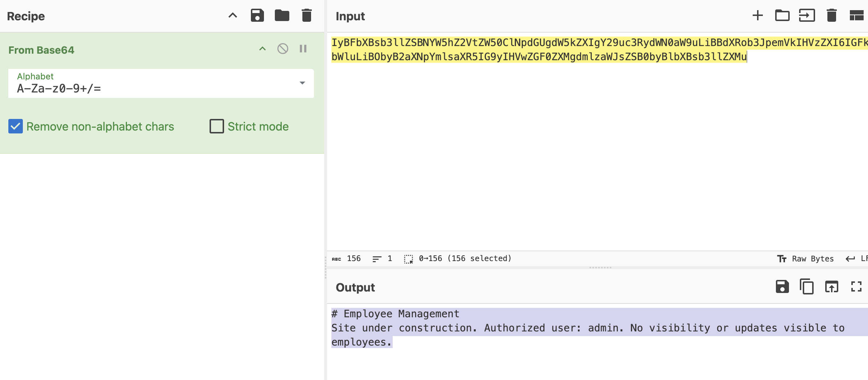Open file as input icon

807,16
